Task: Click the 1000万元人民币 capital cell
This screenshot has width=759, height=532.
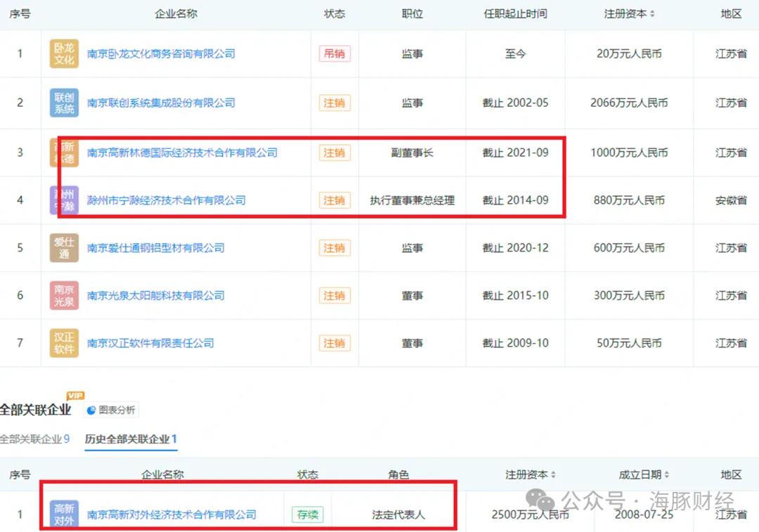Action: [x=629, y=153]
